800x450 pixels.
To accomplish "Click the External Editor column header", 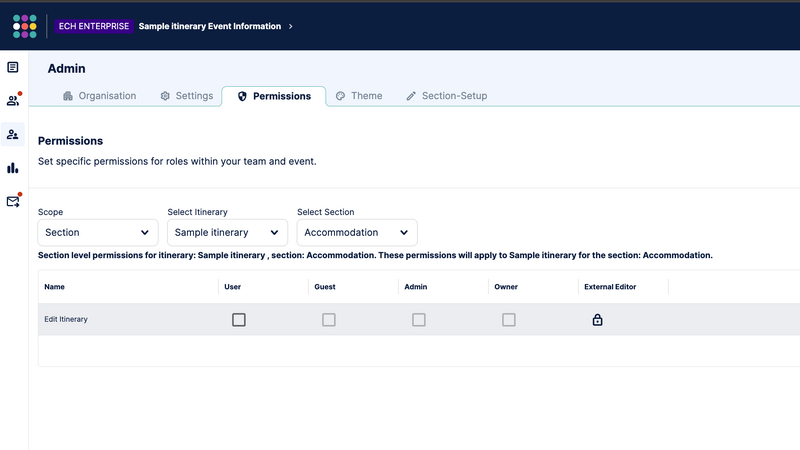I will [x=610, y=287].
